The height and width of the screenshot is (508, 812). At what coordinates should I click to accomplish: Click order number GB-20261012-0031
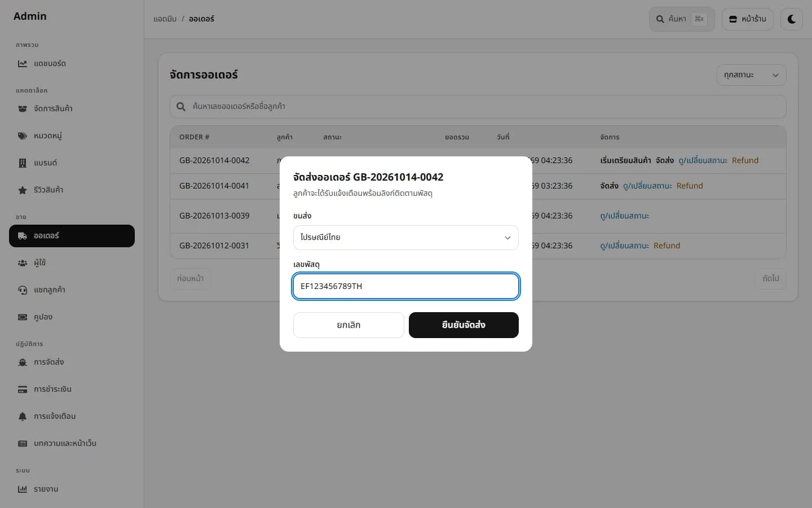coord(214,246)
